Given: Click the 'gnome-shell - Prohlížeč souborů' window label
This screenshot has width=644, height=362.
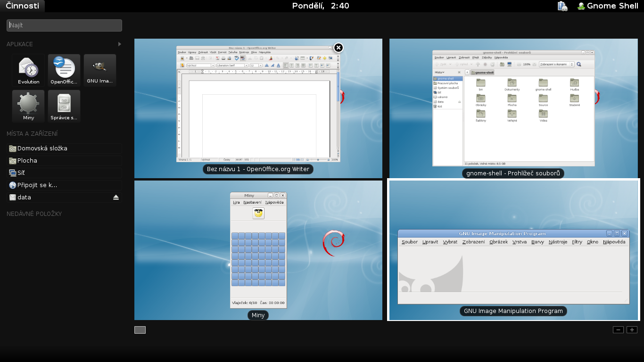Looking at the screenshot, I should point(513,173).
